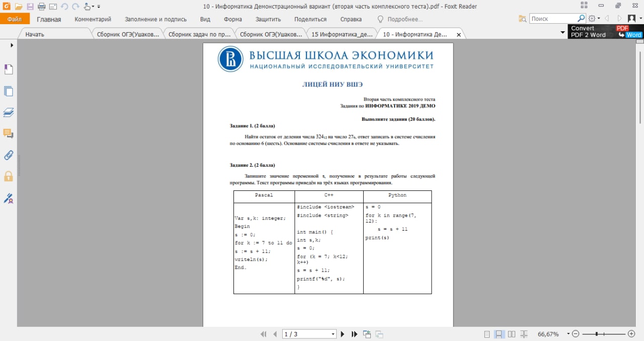Viewport: 644px width, 341px height.
Task: Go to the last page
Action: tap(354, 334)
